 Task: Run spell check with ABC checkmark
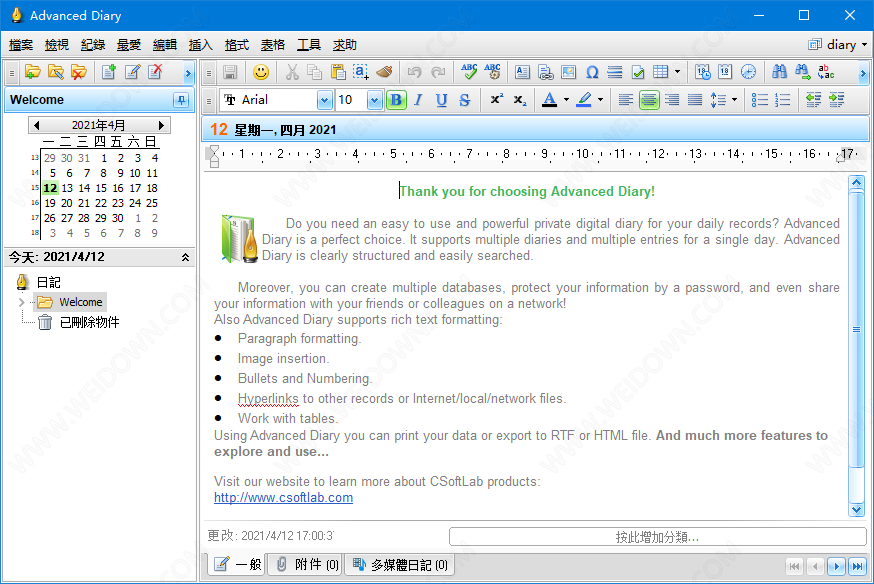pyautogui.click(x=469, y=72)
